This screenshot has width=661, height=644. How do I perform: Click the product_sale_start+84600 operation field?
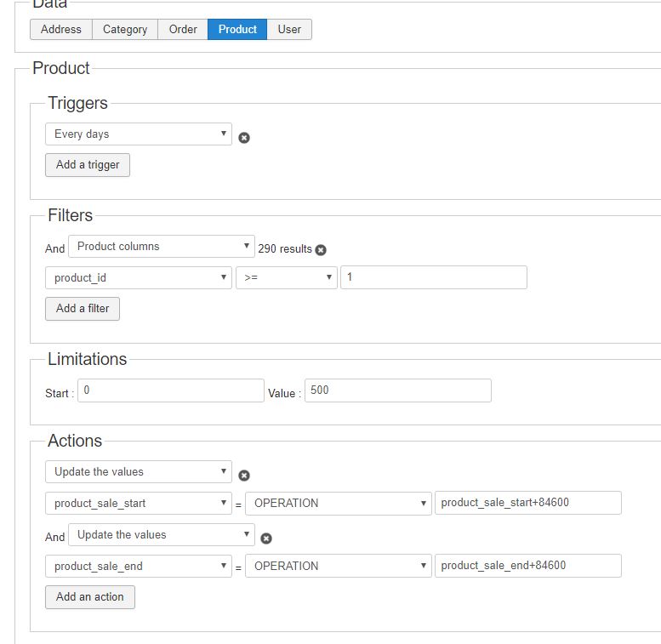[x=527, y=503]
